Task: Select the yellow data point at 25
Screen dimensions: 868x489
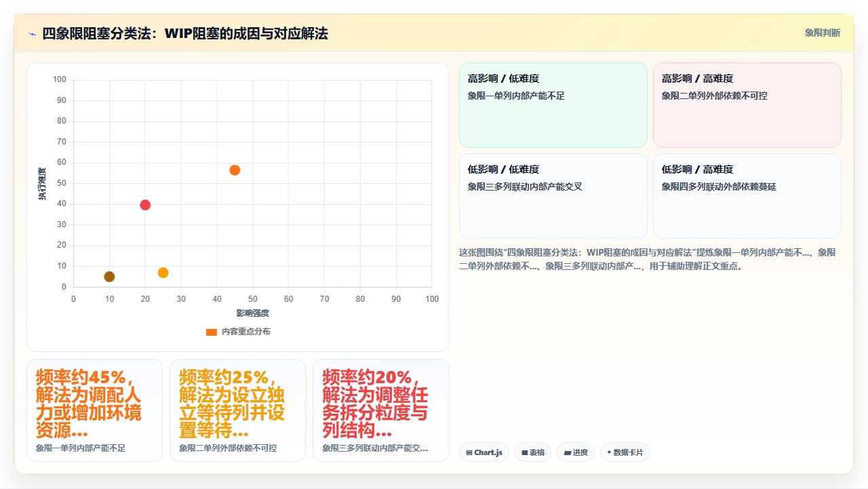Action: click(163, 273)
